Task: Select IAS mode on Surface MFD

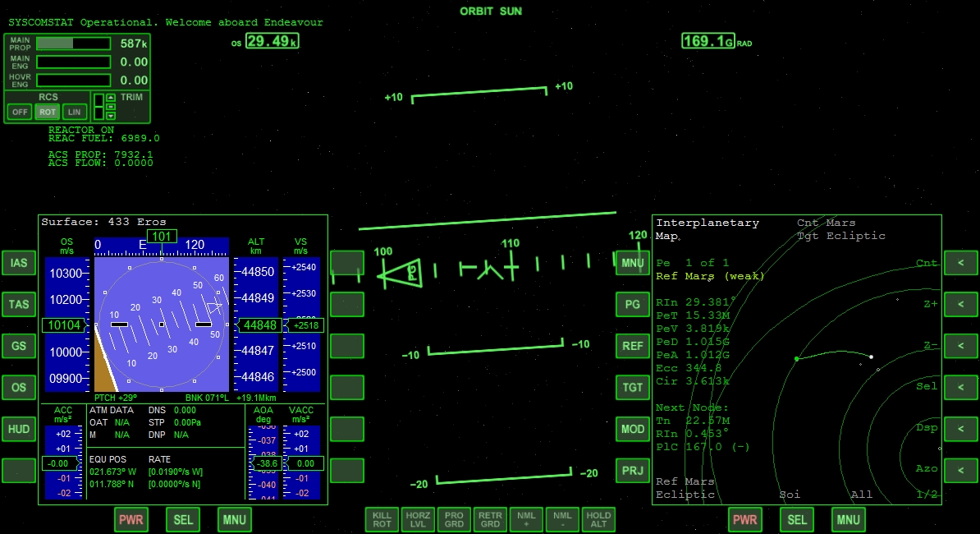Action: tap(19, 263)
